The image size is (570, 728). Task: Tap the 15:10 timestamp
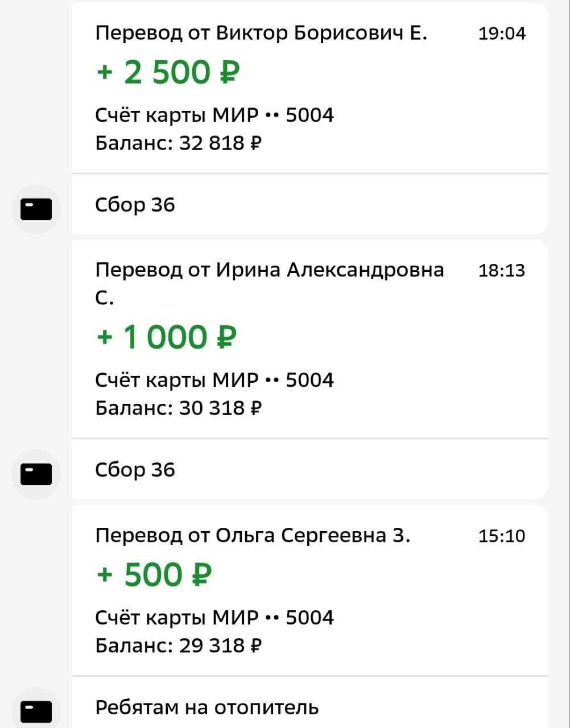(502, 536)
